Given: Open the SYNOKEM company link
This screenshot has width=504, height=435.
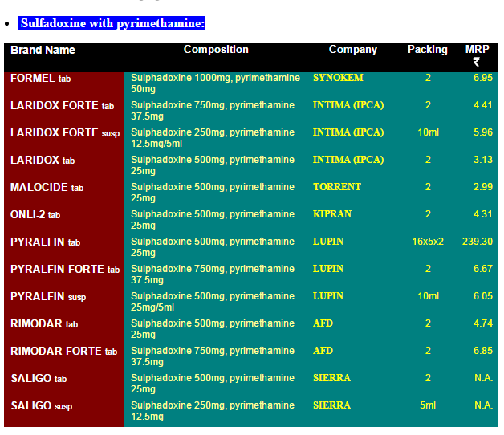Looking at the screenshot, I should coord(338,79).
